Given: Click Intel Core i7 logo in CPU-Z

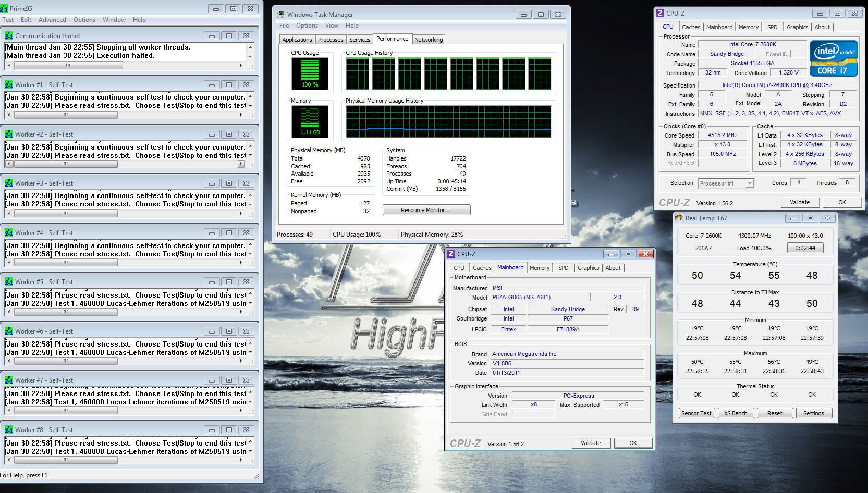Looking at the screenshot, I should [834, 58].
